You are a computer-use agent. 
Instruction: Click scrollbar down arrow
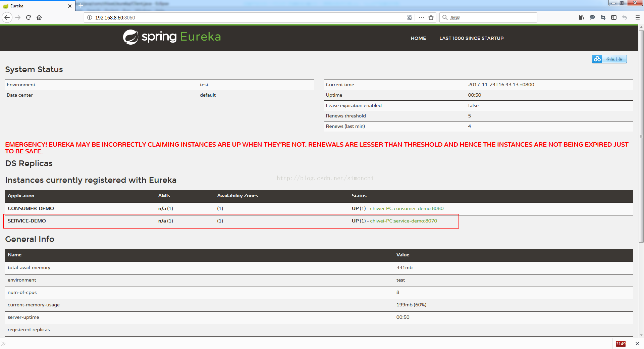tap(641, 335)
